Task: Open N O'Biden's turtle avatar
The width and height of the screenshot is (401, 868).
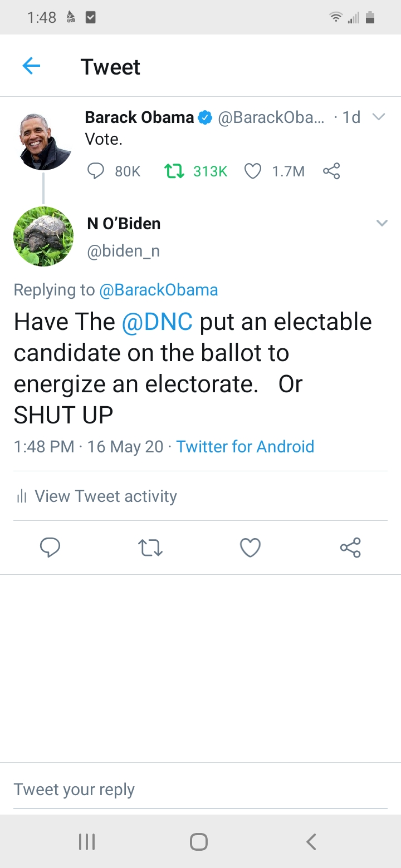Action: [43, 236]
